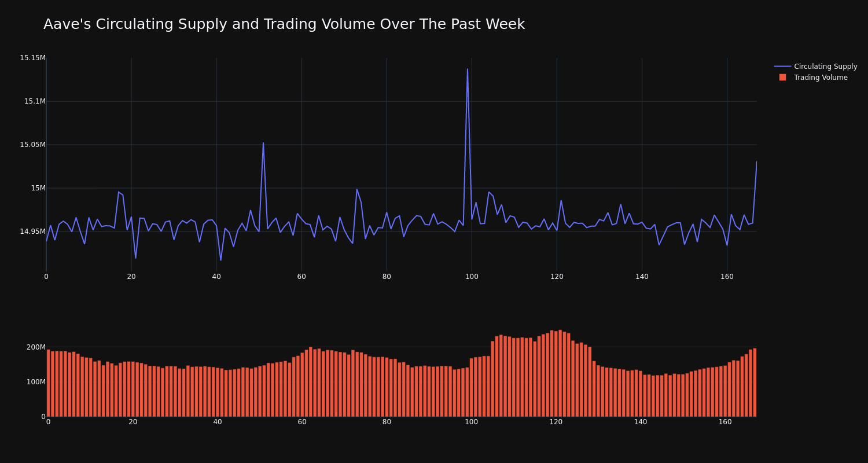Click the final rising supply line point
Viewport: 868px width, 463px height.
pos(756,162)
